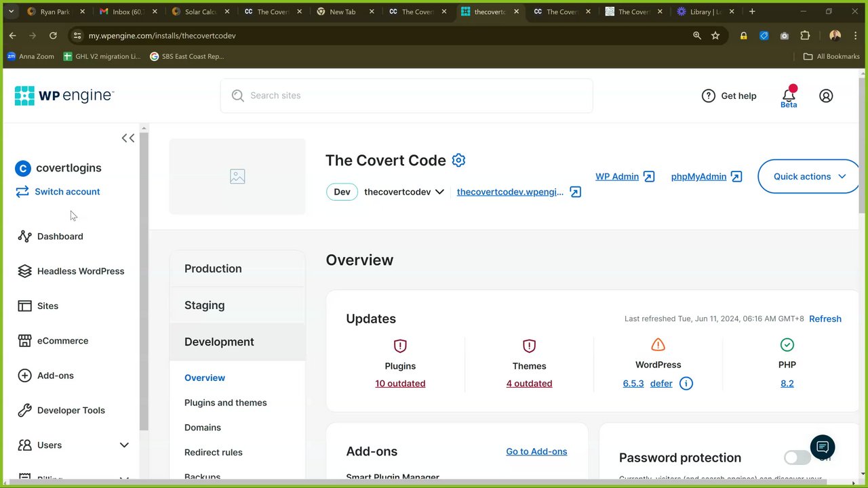Click the WordPress update info icon

[686, 384]
